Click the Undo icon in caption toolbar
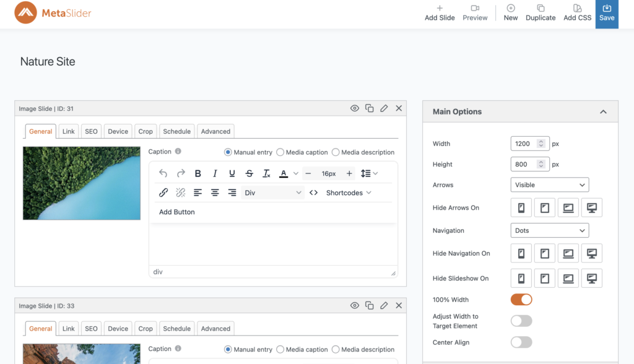The image size is (634, 364). pos(163,174)
